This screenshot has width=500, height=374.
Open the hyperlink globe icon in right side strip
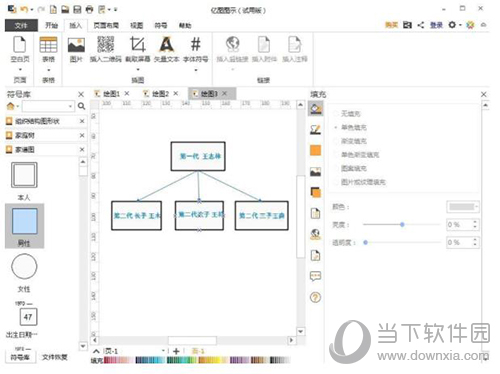point(315,234)
